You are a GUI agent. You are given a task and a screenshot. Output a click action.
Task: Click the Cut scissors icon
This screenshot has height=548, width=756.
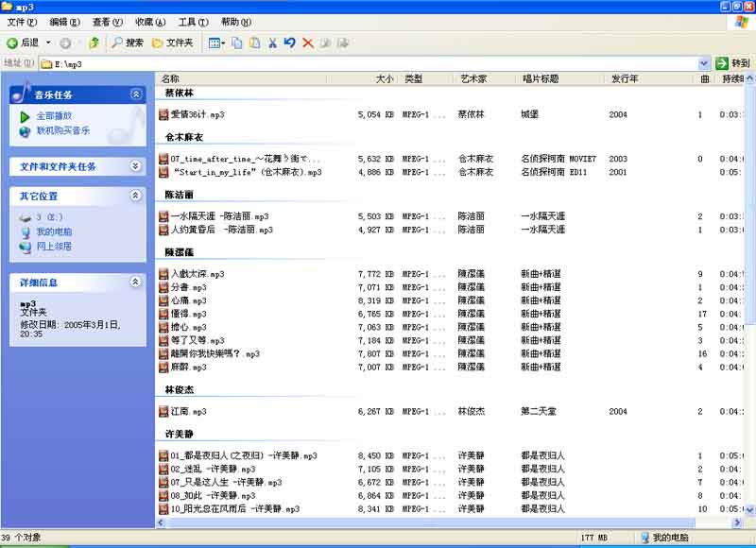272,43
